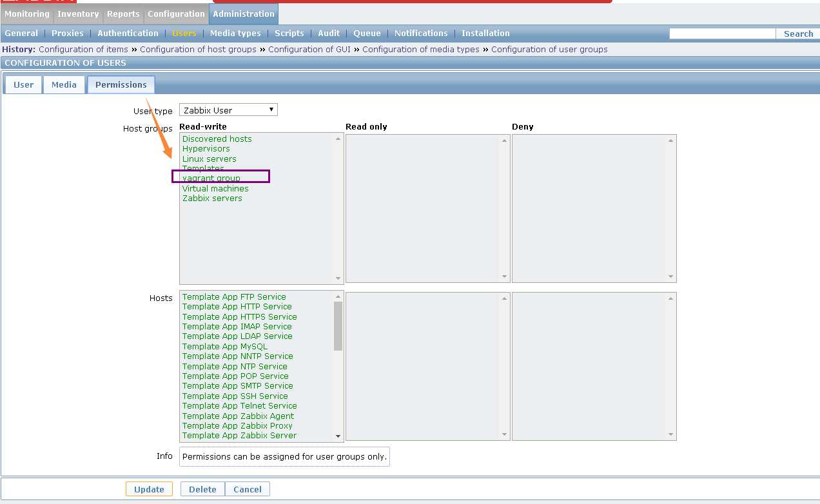The height and width of the screenshot is (504, 820).
Task: Click host groups Read only list scroll-down arrow
Action: point(504,277)
